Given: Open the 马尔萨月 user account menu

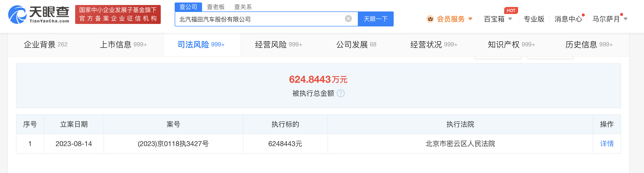Looking at the screenshot, I should 606,19.
